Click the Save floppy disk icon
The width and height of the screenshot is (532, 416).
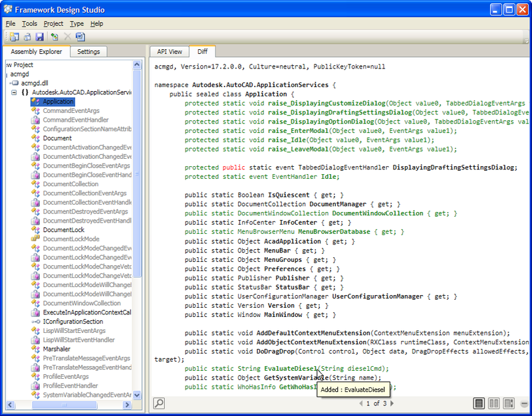(40, 37)
